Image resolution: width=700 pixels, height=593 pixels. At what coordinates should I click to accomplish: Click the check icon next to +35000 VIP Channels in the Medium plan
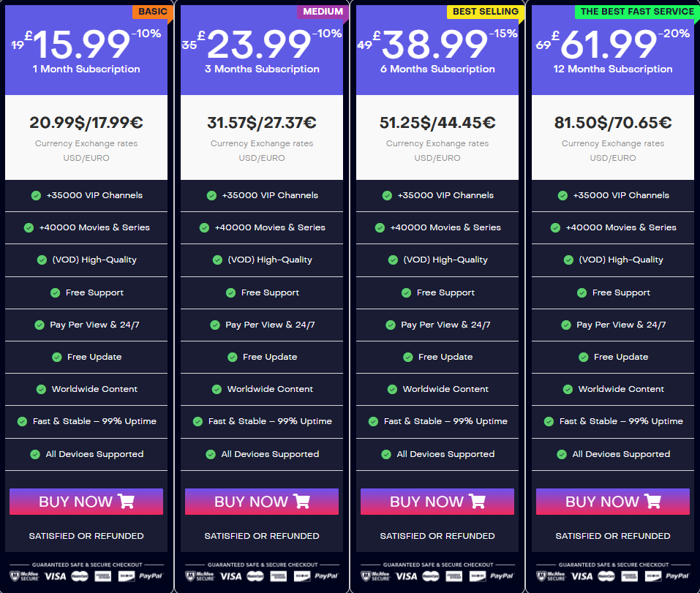[x=211, y=195]
